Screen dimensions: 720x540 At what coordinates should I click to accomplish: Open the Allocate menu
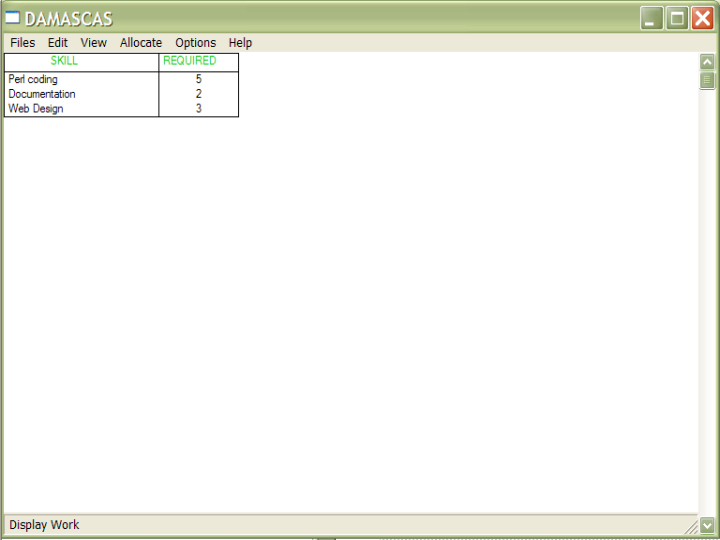coord(141,43)
